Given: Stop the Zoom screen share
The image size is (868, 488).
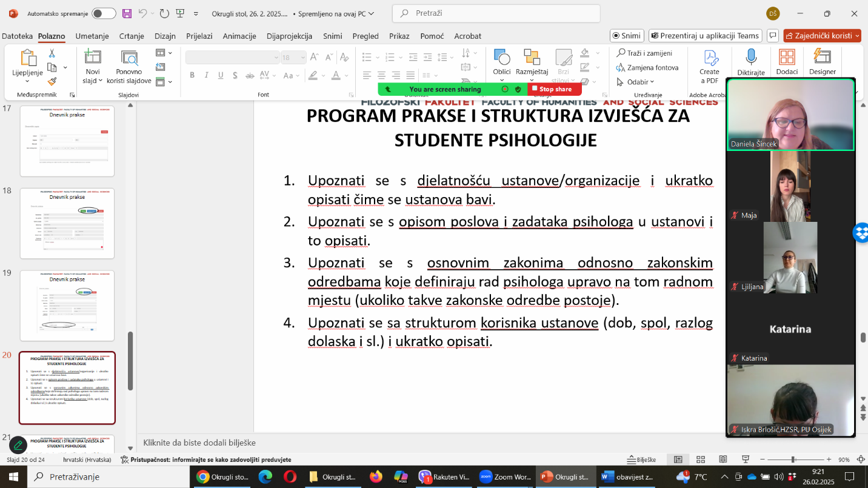Looking at the screenshot, I should 555,89.
